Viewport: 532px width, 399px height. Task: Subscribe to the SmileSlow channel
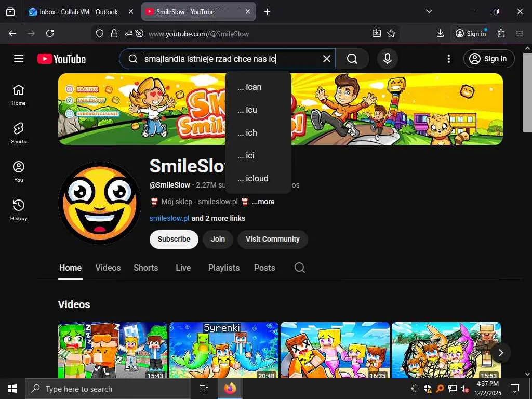tap(174, 239)
